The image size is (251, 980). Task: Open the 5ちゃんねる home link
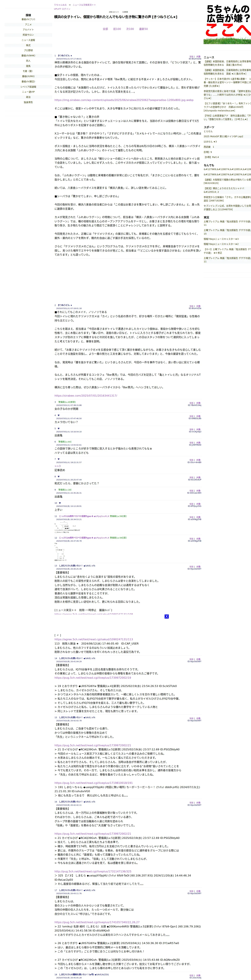point(60,5)
